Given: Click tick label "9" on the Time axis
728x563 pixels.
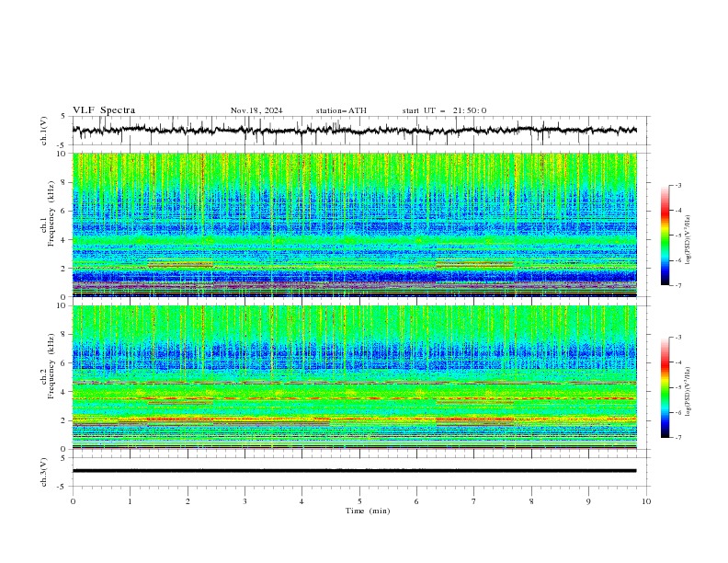Looking at the screenshot, I should pos(588,501).
